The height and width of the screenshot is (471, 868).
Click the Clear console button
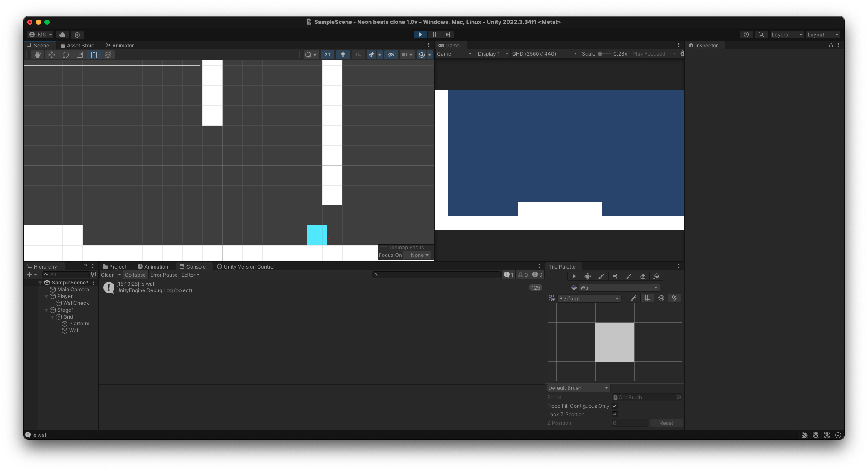point(107,275)
